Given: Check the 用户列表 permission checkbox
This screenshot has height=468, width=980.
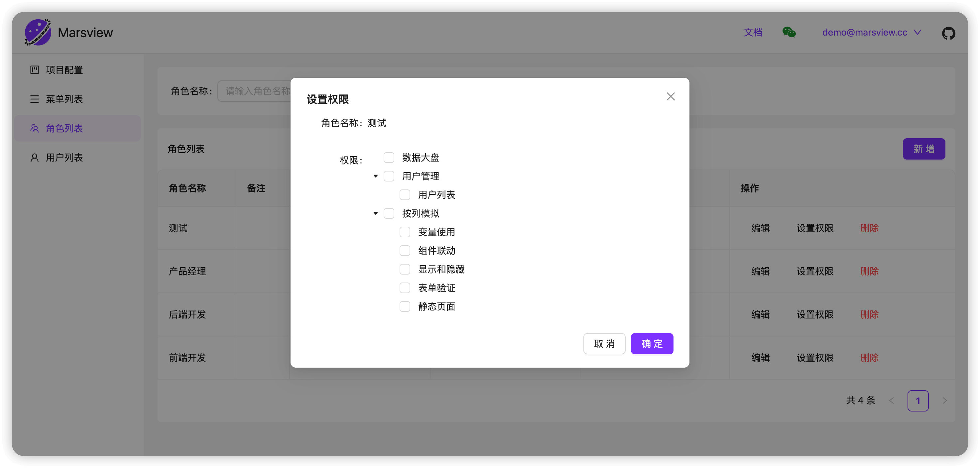Looking at the screenshot, I should click(405, 195).
